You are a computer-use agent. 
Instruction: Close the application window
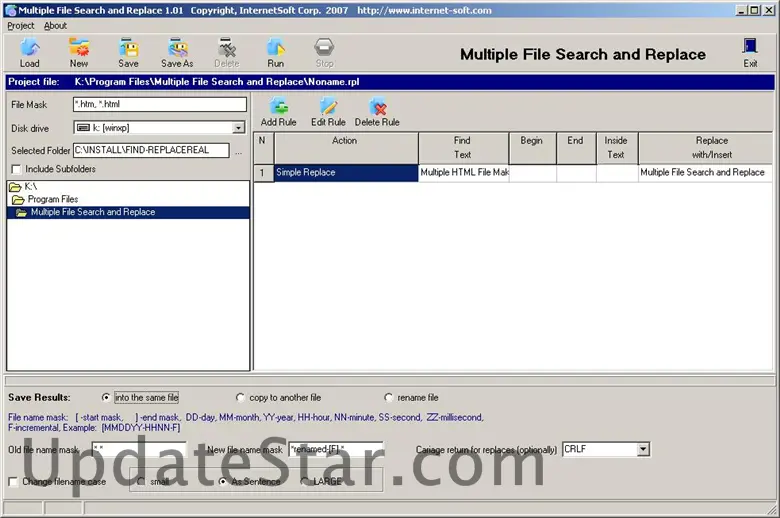coord(768,10)
